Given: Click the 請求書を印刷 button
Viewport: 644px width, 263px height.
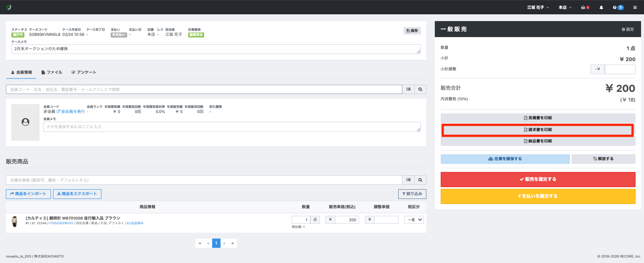Looking at the screenshot, I should (538, 130).
